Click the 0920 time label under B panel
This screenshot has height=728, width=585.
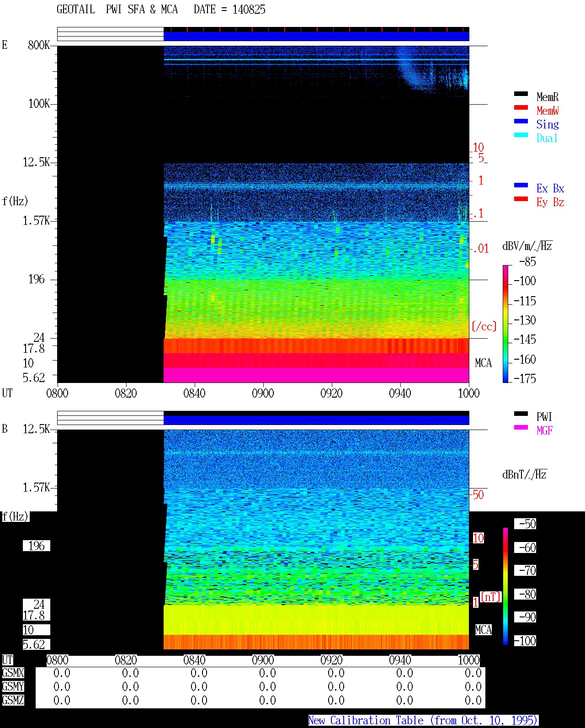tap(331, 660)
